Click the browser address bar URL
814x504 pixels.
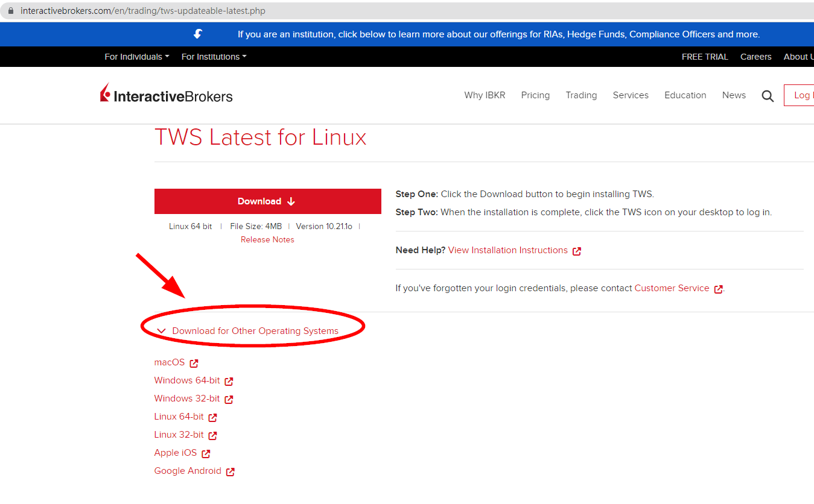tap(143, 11)
